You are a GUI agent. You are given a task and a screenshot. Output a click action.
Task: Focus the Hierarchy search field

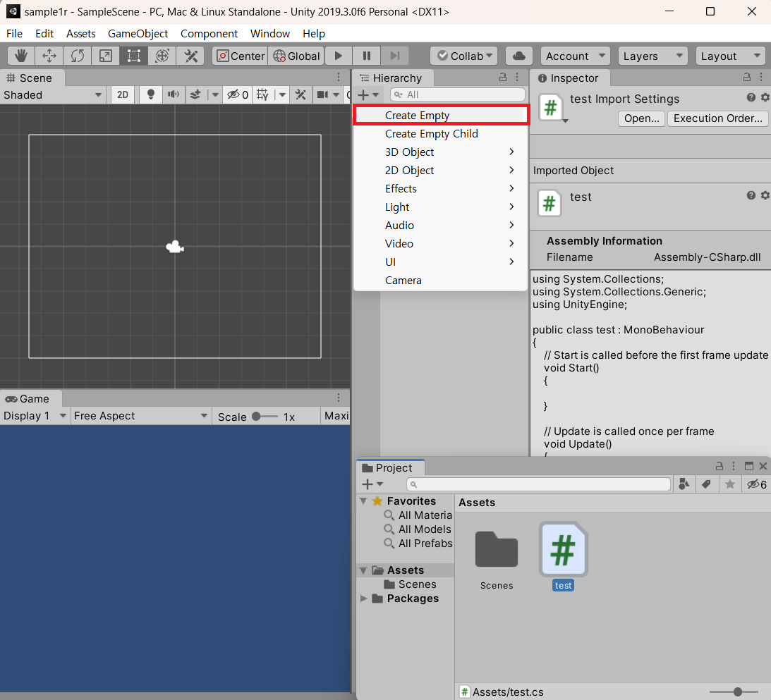(457, 94)
